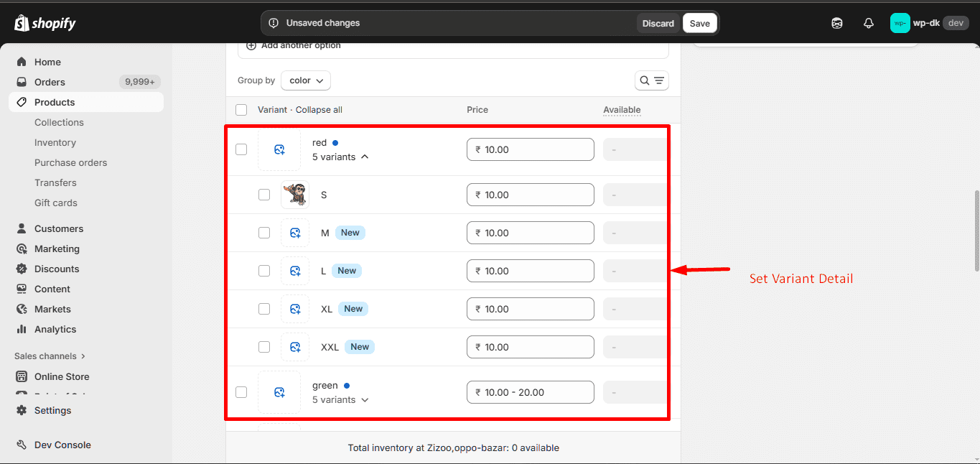Click the search and filter variants icon
Viewport: 980px width, 464px height.
pos(651,80)
